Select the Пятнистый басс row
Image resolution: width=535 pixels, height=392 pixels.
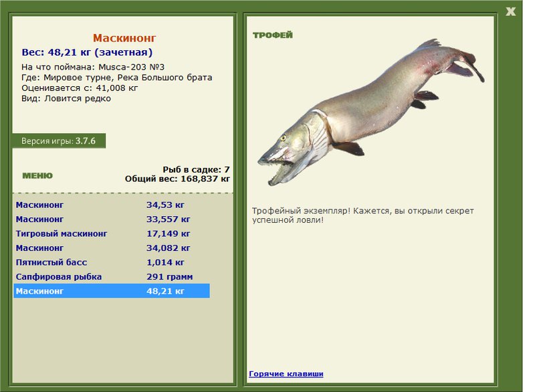pyautogui.click(x=112, y=262)
